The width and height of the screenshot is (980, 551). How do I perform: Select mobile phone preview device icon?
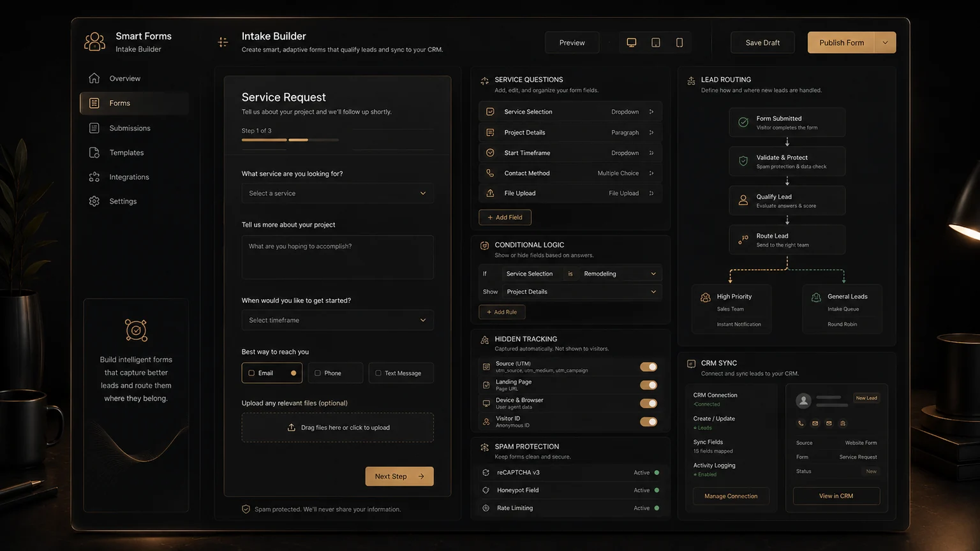click(679, 43)
